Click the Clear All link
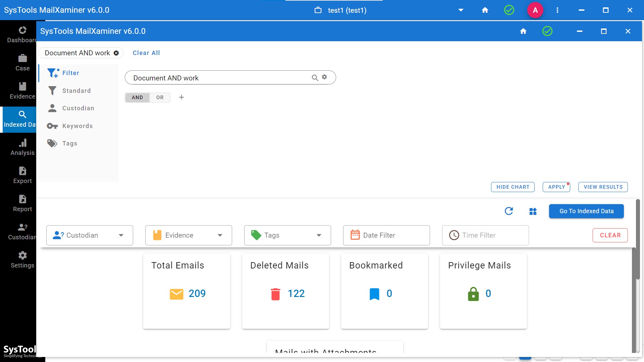 (146, 53)
